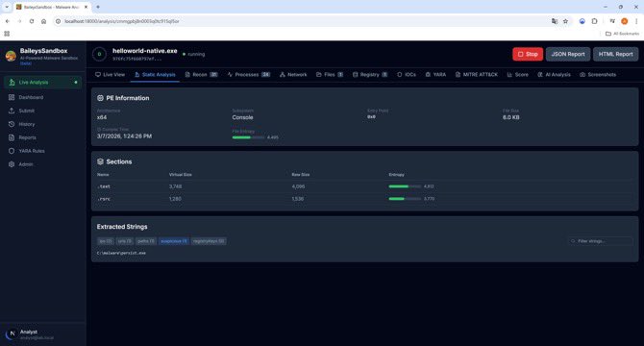The image size is (644, 346).
Task: View the YARA tab
Action: click(435, 75)
